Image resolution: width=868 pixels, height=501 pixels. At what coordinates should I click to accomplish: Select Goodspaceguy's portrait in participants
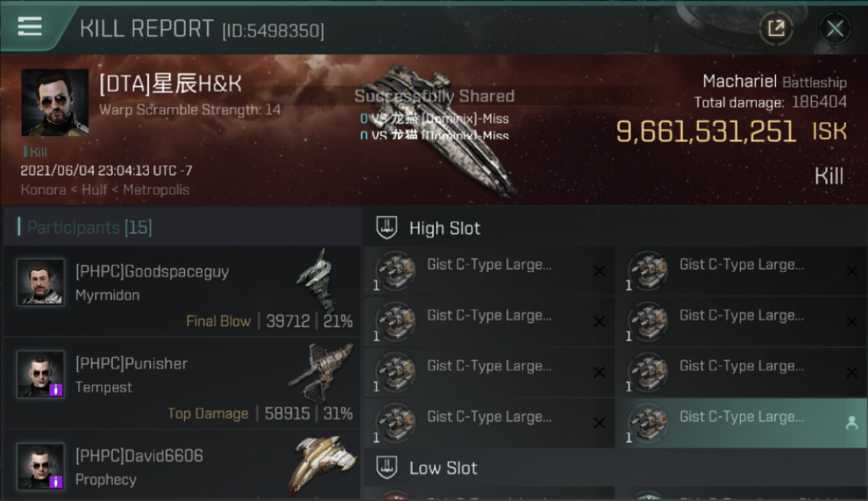(41, 282)
